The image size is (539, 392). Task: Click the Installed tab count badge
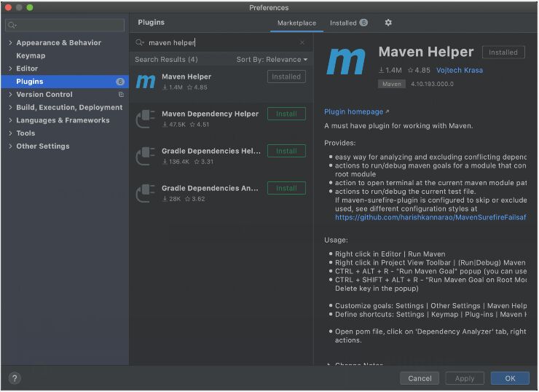tap(363, 23)
